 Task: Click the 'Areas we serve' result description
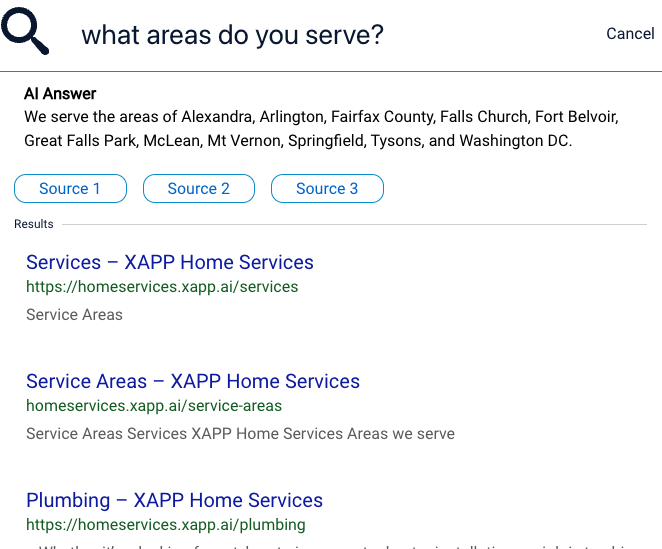240,434
